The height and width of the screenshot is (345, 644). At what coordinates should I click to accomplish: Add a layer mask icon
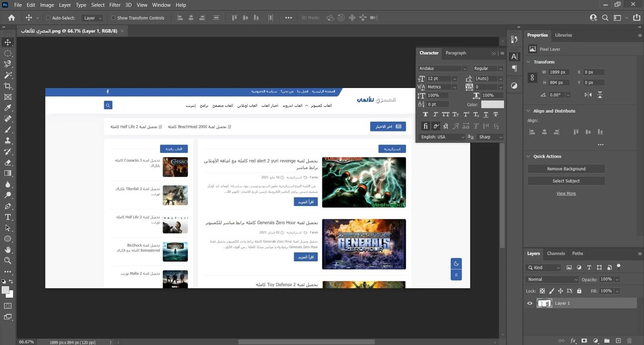click(x=584, y=341)
